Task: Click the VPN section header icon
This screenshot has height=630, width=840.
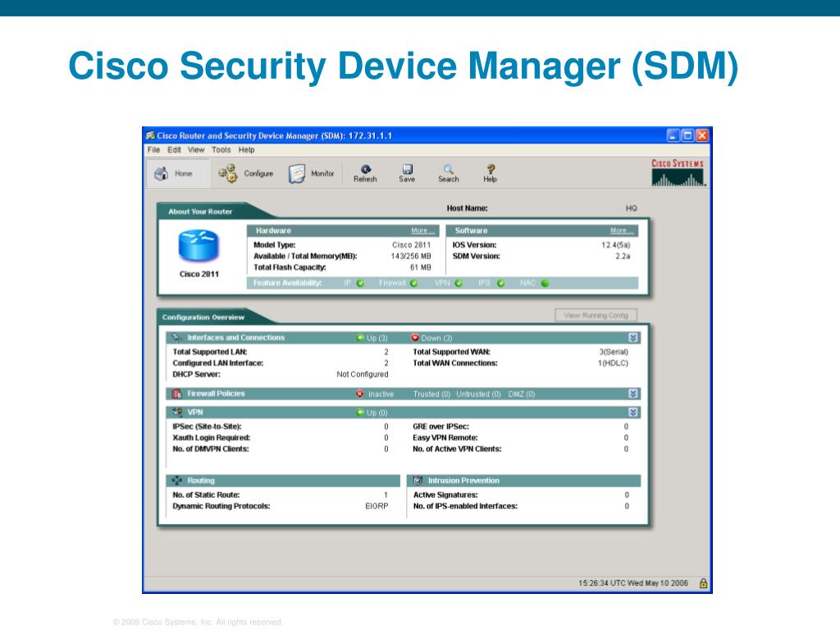Action: [x=177, y=413]
